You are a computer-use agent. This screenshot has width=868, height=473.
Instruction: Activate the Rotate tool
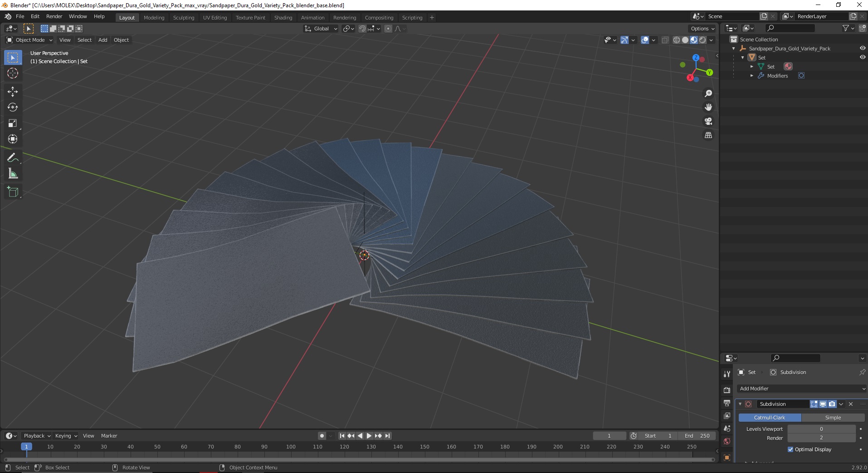click(x=13, y=107)
